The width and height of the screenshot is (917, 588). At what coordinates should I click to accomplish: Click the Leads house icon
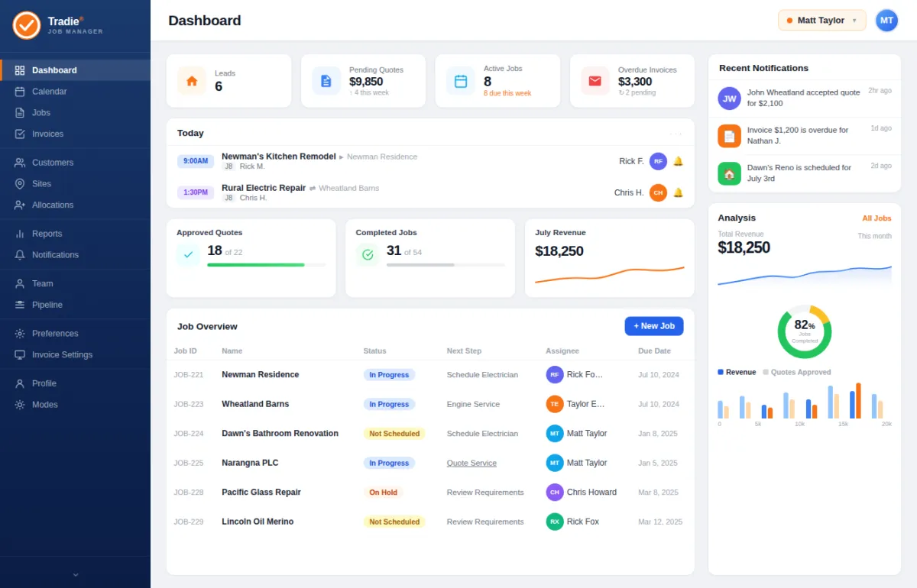[192, 81]
